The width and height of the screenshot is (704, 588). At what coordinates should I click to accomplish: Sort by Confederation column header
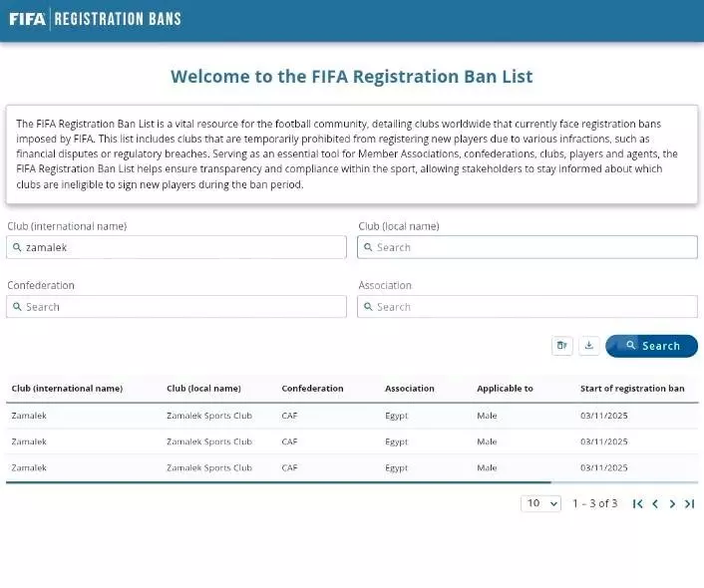(x=312, y=389)
